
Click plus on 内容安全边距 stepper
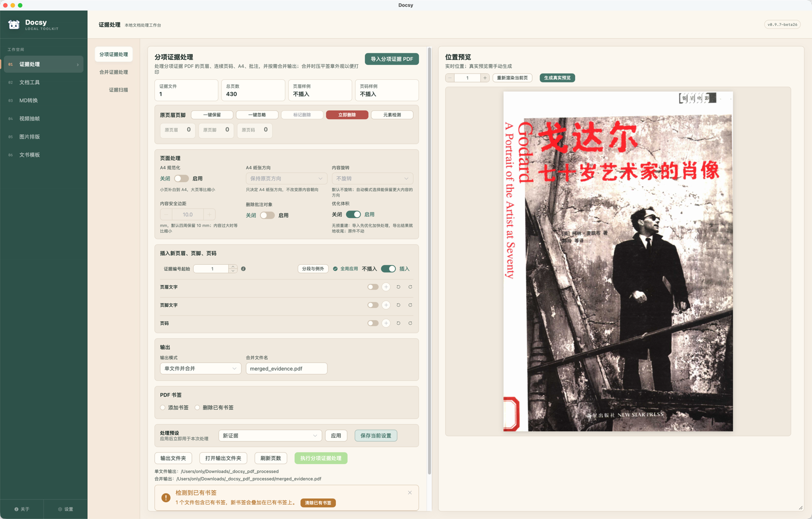click(209, 215)
